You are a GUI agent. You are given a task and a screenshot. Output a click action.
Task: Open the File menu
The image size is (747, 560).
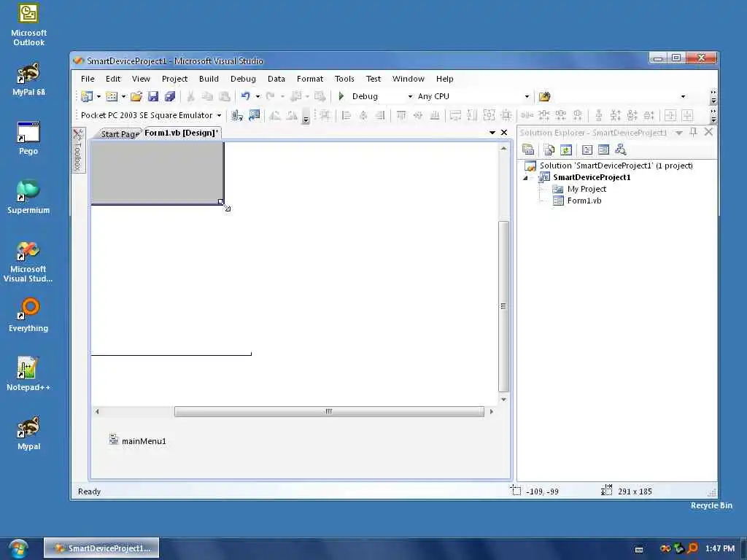click(x=88, y=79)
